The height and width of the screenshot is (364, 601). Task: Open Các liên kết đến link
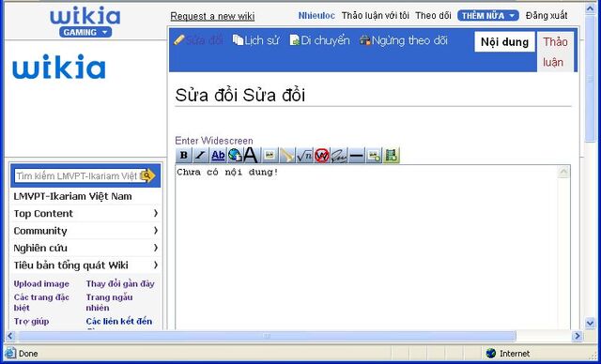pyautogui.click(x=119, y=322)
